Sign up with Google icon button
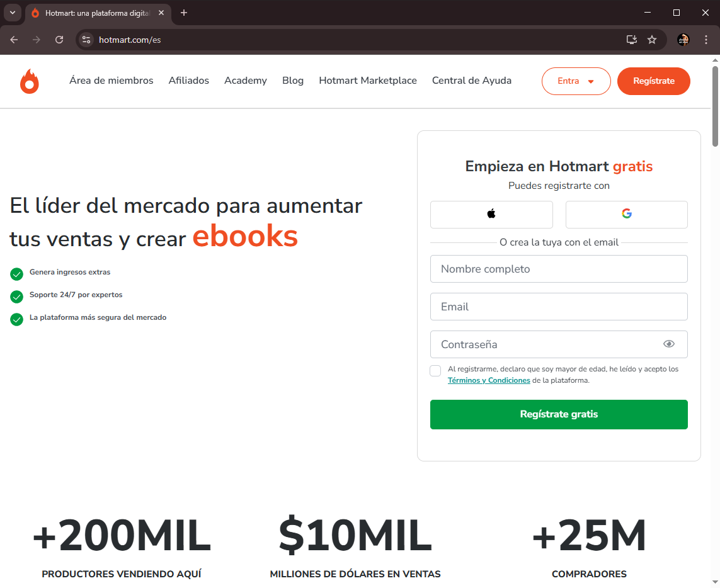This screenshot has height=588, width=720. click(626, 214)
